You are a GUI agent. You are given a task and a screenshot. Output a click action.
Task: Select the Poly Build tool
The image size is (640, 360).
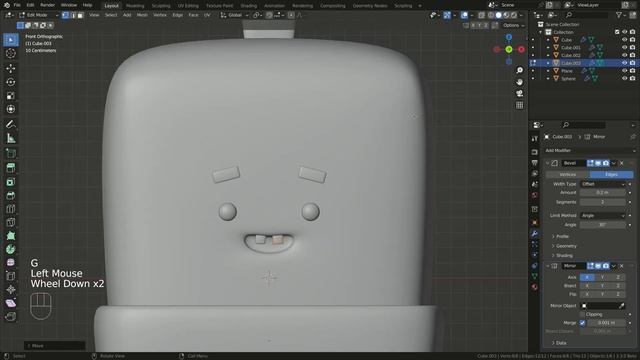click(x=11, y=236)
